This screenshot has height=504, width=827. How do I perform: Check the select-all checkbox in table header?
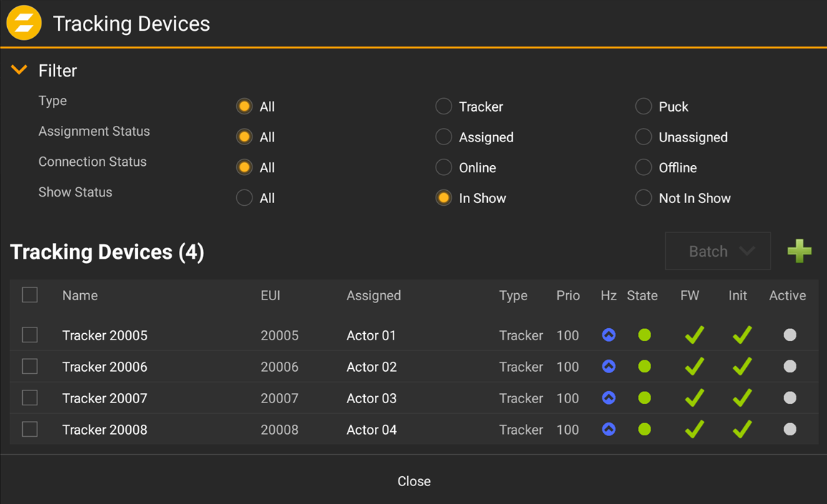click(29, 295)
